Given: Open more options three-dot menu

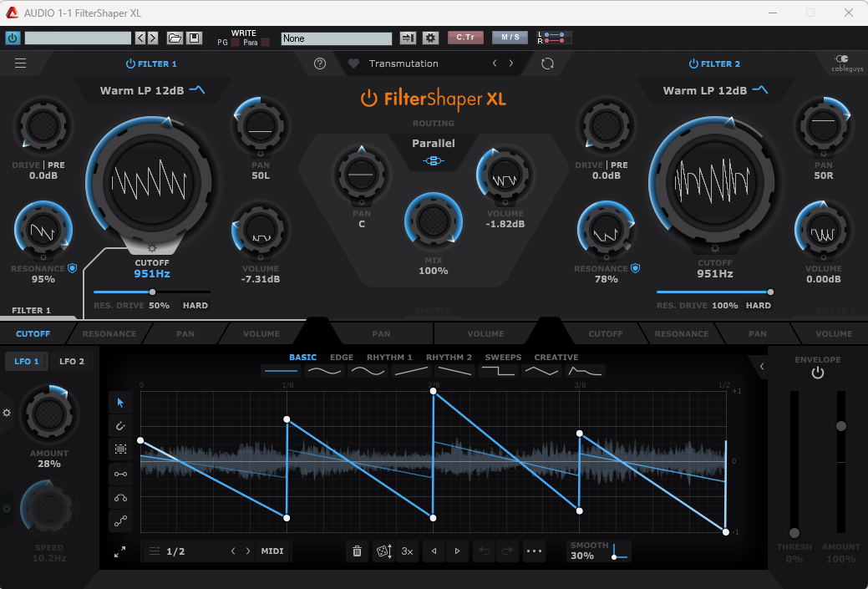Looking at the screenshot, I should (534, 551).
